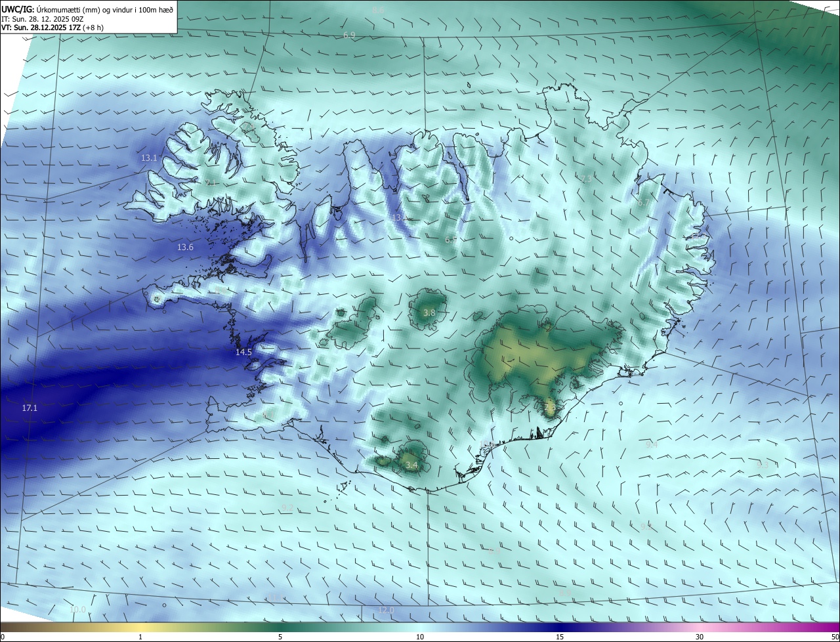Select the initial time 'IT: Sun. 28. 12. 2025 09Z'
This screenshot has height=642, width=840.
(43, 19)
